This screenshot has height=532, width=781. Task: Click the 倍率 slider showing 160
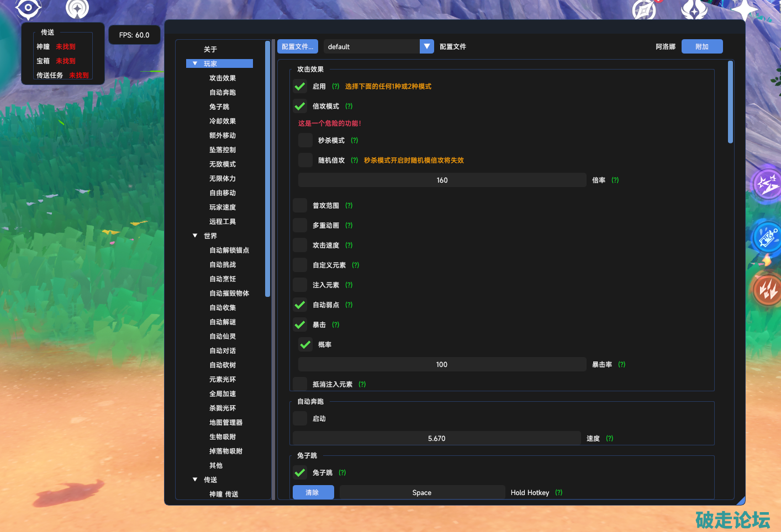point(442,180)
